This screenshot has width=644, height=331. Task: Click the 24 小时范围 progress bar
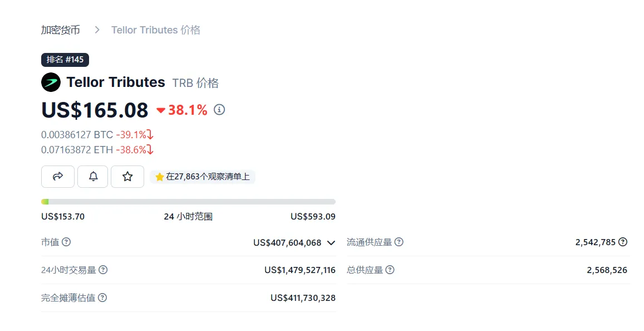tap(188, 201)
